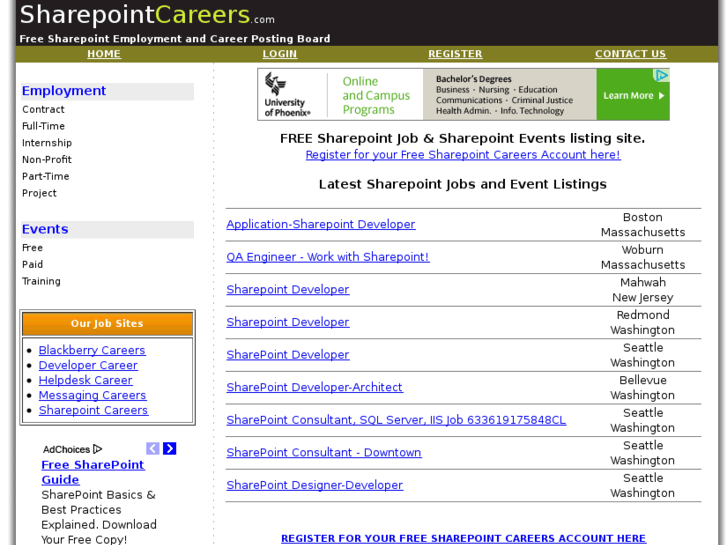Click the Learn More ad button
This screenshot has width=727, height=545.
pos(633,95)
